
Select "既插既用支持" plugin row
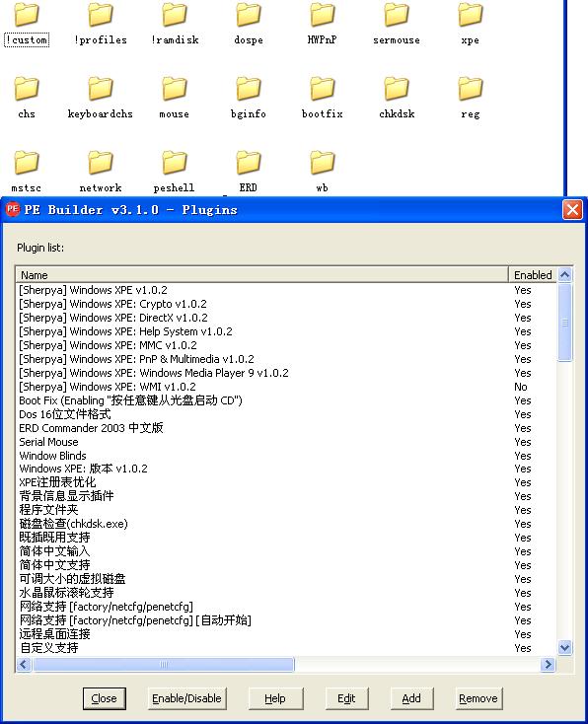pos(286,538)
